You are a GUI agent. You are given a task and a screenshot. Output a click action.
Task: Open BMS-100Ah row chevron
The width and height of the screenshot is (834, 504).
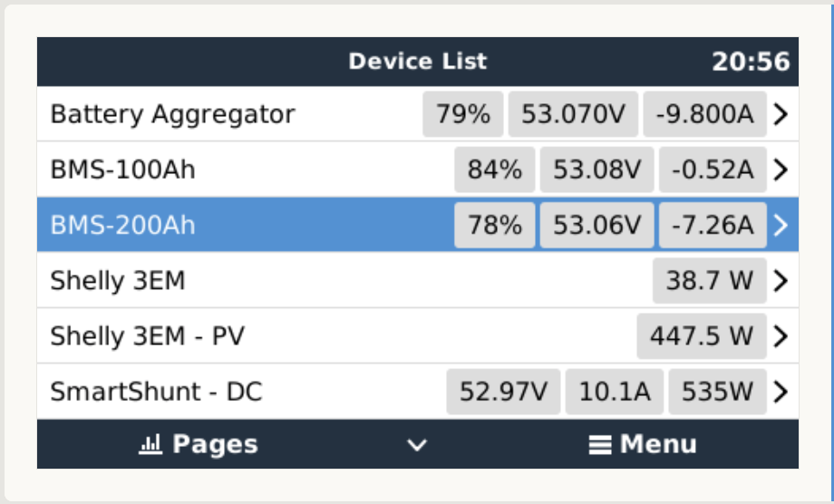click(780, 170)
